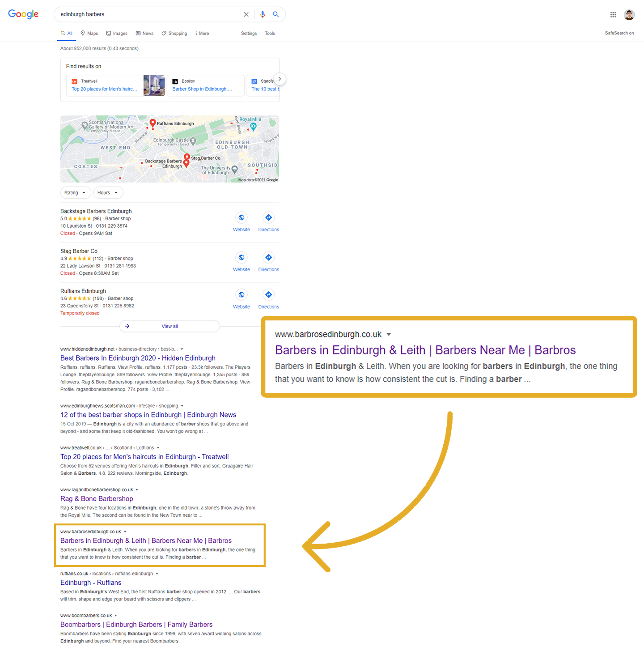Screen dimensions: 644x651
Task: Click the magnifier search button
Action: (x=276, y=14)
